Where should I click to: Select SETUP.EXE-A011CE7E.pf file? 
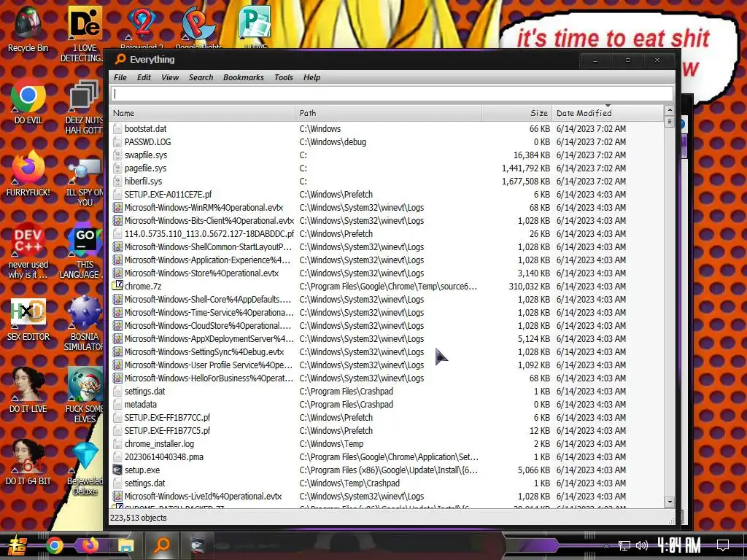coord(387,194)
